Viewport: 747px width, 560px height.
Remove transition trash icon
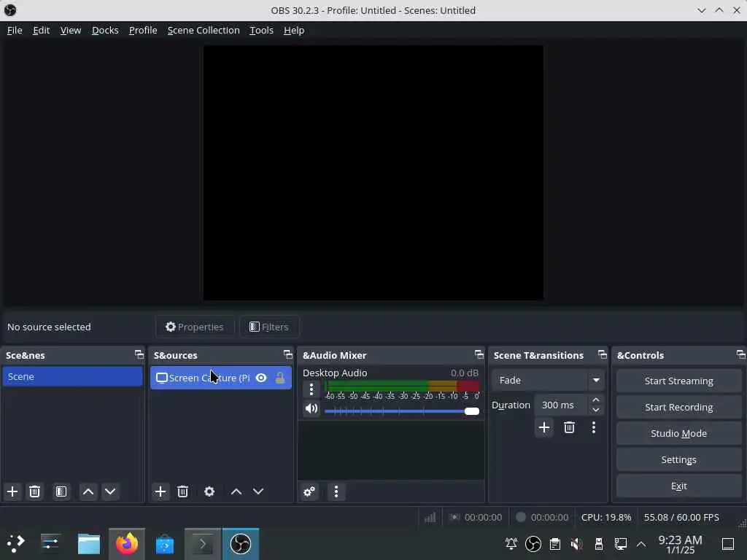coord(569,427)
